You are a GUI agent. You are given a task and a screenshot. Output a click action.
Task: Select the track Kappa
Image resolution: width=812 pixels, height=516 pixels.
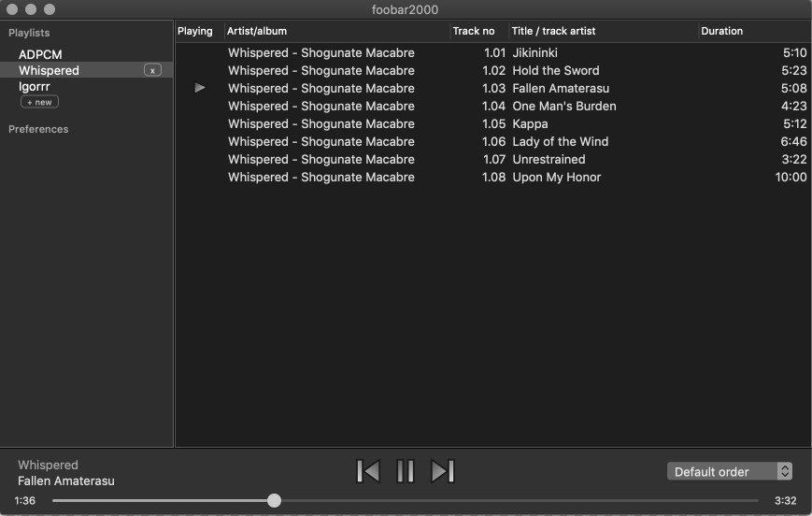[531, 123]
